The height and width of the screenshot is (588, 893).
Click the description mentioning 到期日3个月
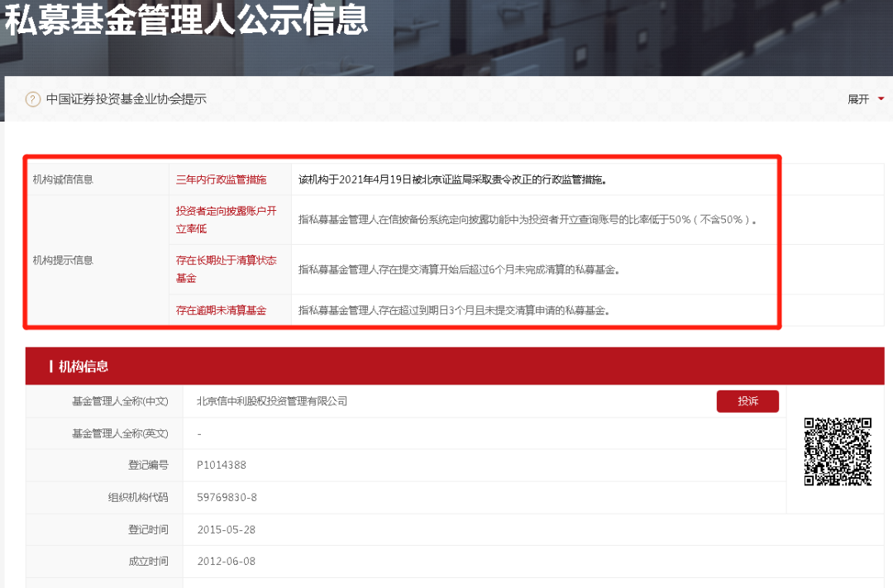click(x=455, y=310)
